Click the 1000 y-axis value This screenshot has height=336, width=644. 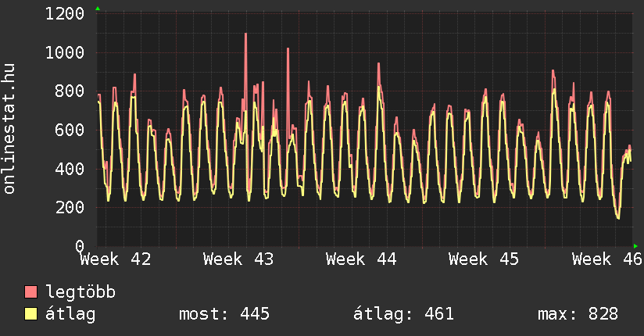[x=65, y=53]
